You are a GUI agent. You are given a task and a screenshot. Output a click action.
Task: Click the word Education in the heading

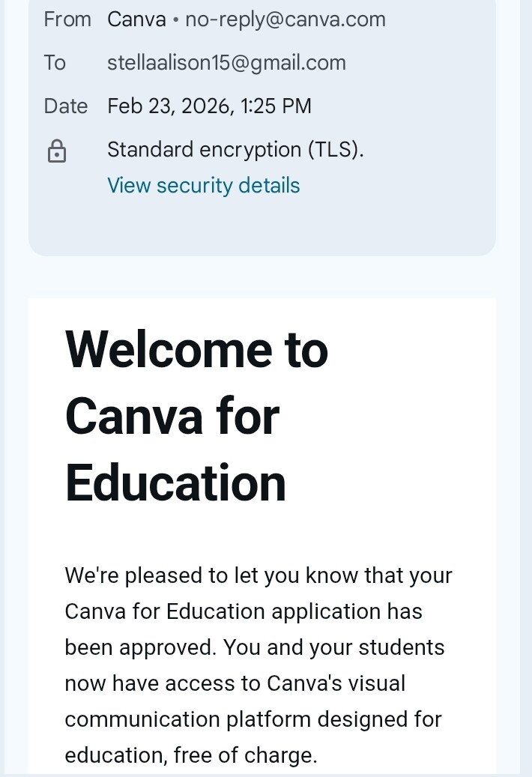(175, 483)
